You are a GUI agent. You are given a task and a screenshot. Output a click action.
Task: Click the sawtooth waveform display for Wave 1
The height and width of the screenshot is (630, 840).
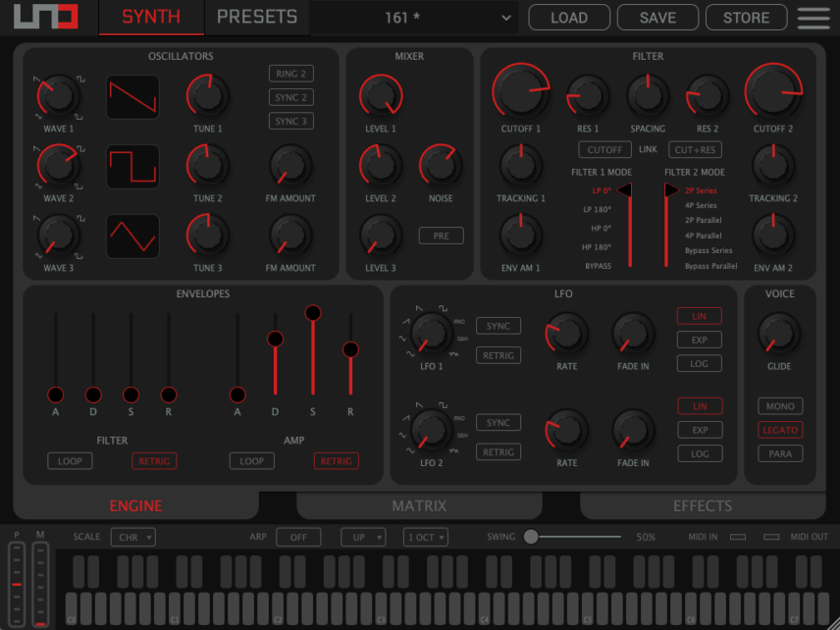132,97
